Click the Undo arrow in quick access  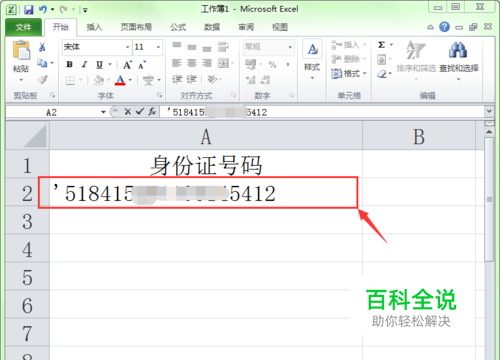click(43, 10)
